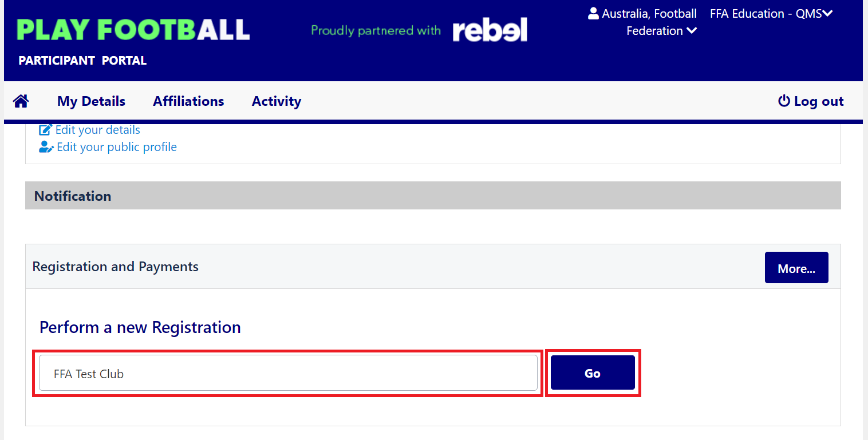This screenshot has height=440, width=868.
Task: Open the Activity section
Action: (276, 101)
